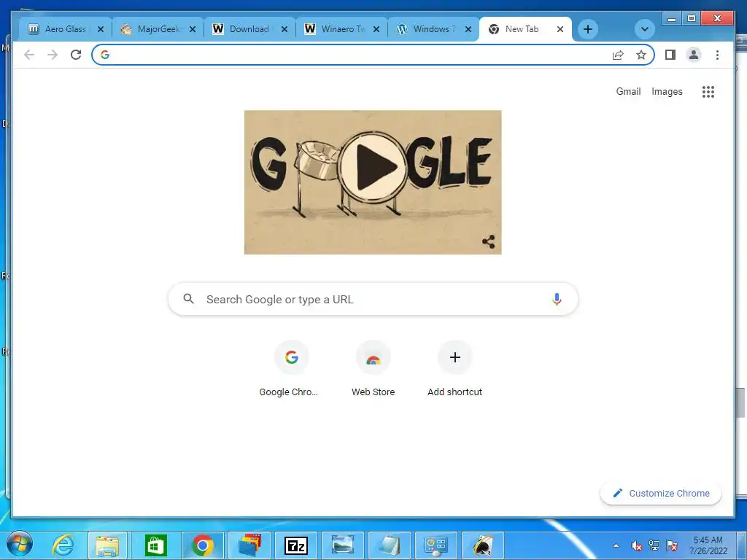
Task: Switch to the MajorGeeks tab
Action: [158, 29]
